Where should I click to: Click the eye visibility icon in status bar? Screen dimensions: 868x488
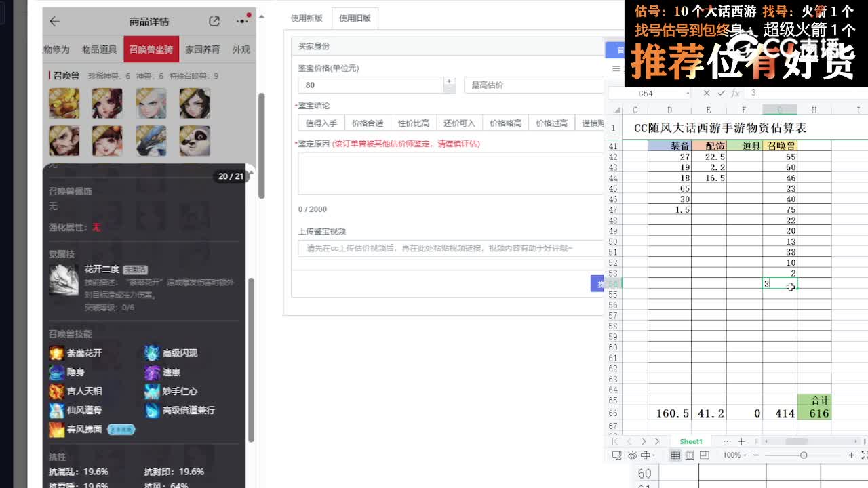click(633, 454)
